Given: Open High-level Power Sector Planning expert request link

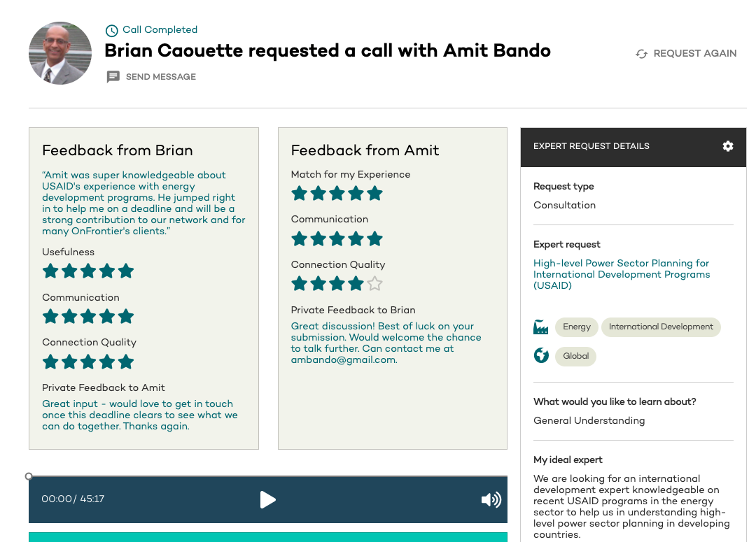Looking at the screenshot, I should point(622,274).
